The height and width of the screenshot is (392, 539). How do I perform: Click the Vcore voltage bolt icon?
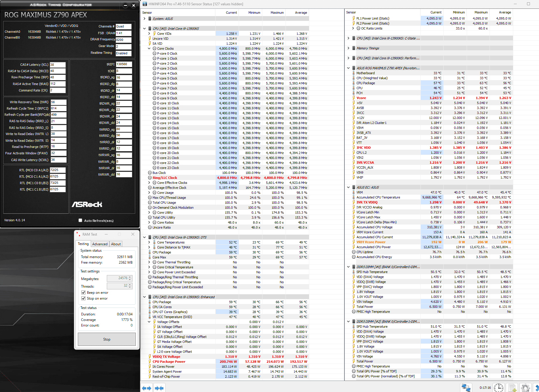[354, 98]
